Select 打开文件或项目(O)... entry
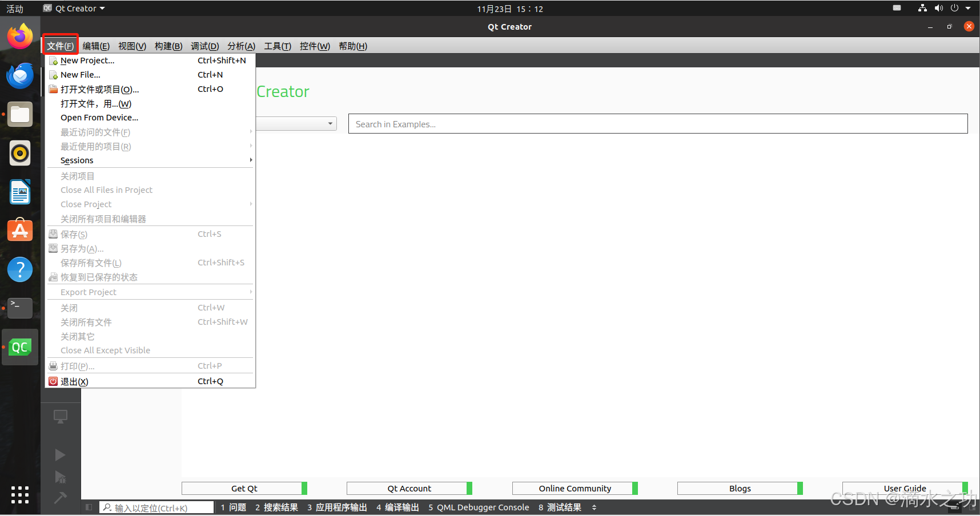 click(x=150, y=89)
